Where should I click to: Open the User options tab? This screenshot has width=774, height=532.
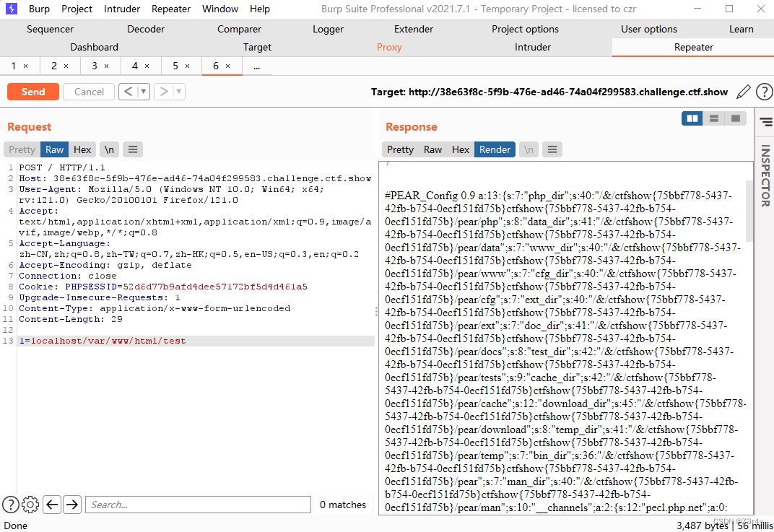[x=648, y=29]
